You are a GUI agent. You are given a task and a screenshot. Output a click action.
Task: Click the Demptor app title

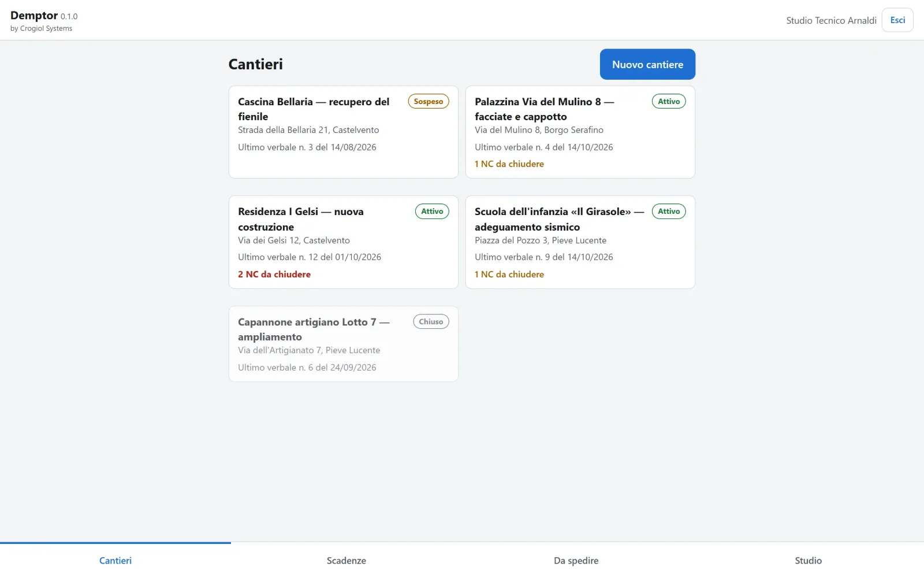point(34,16)
